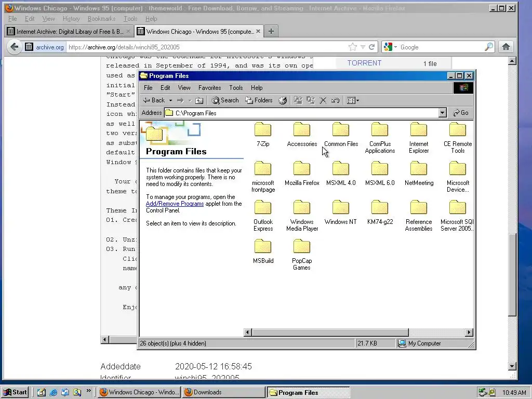Launch Outlook Express from Quick Launch
The height and width of the screenshot is (399, 532).
coord(65,393)
